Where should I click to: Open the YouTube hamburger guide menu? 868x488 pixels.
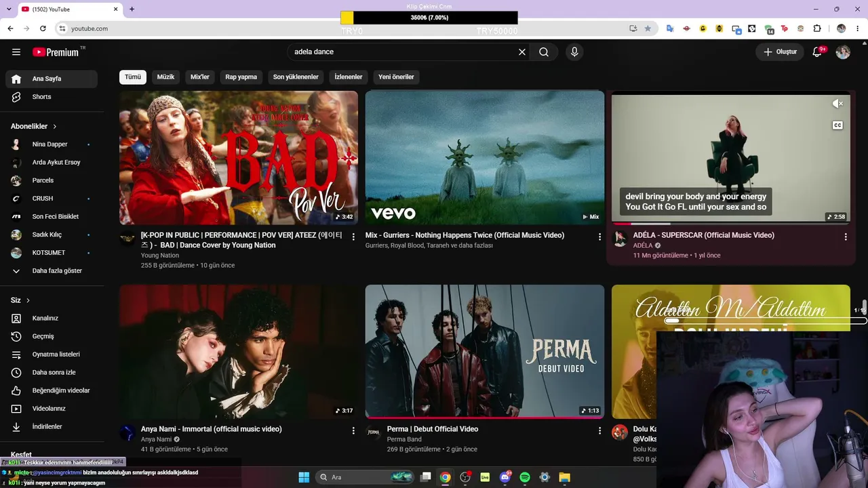coord(16,52)
